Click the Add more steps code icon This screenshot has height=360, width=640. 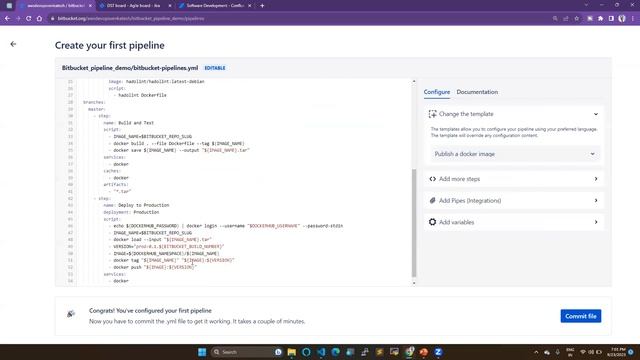tap(432, 179)
